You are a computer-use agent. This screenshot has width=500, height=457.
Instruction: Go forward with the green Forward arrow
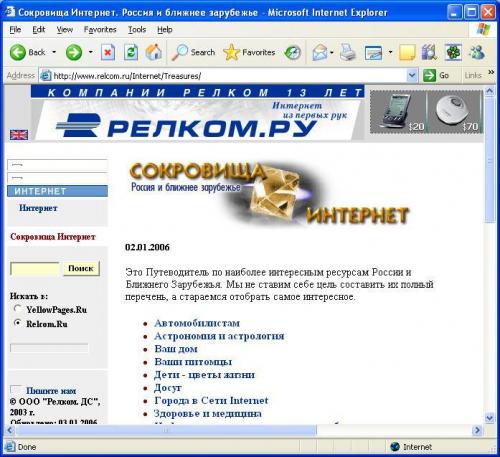(74, 53)
